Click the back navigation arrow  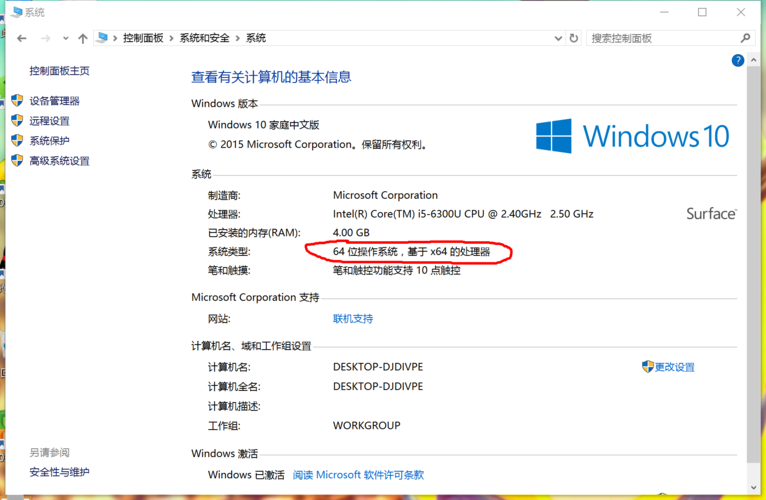(x=22, y=38)
